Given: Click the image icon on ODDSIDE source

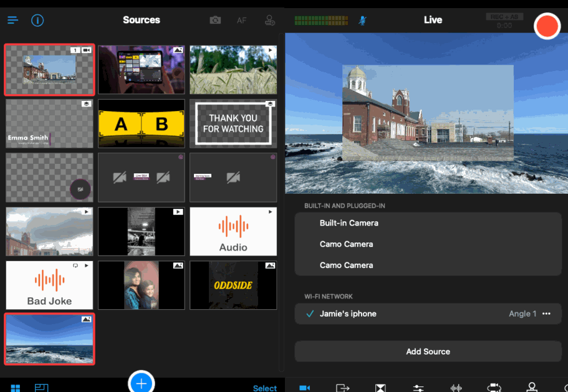Looking at the screenshot, I should (x=270, y=265).
